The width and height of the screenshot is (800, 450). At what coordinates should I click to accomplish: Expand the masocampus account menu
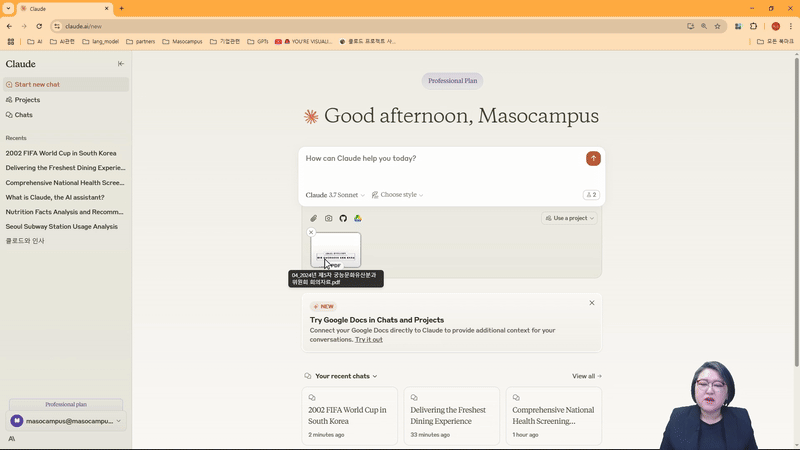pyautogui.click(x=66, y=421)
